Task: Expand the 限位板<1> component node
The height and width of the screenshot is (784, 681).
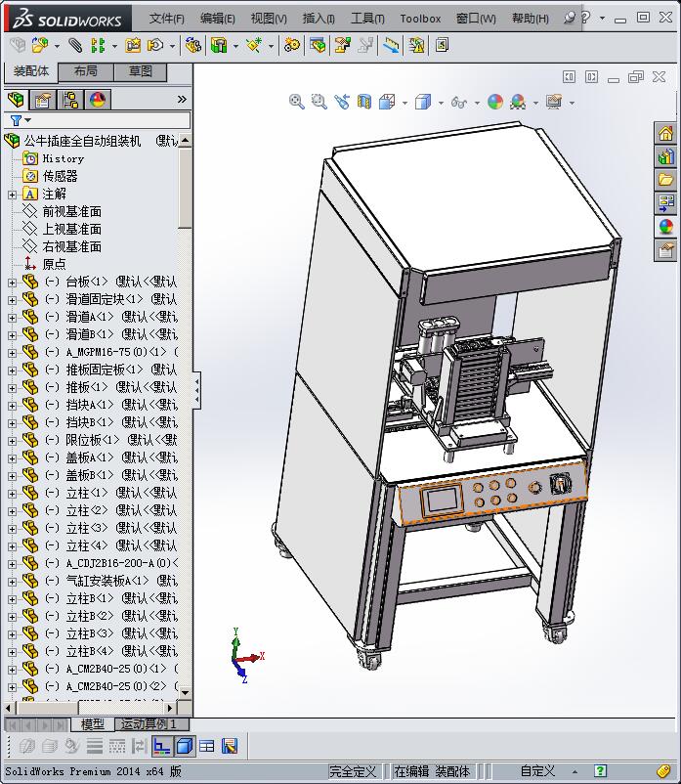Action: click(x=12, y=441)
